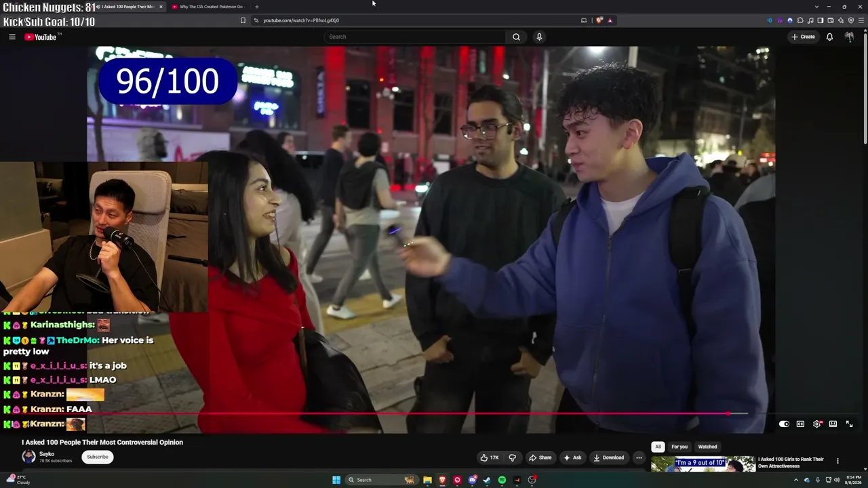The image size is (868, 488).
Task: Open the weather widget on the taskbar
Action: coord(18,480)
